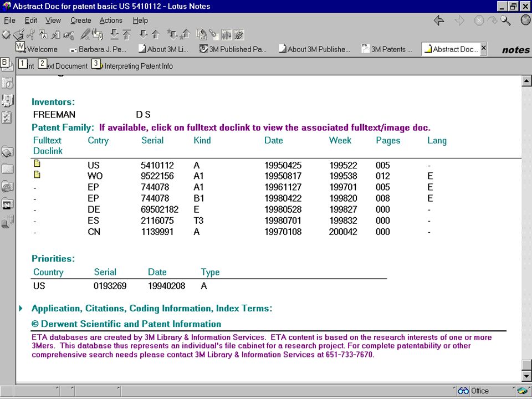Open the Internet Explorer links folder in the sidebar
The image size is (532, 399).
tap(7, 186)
